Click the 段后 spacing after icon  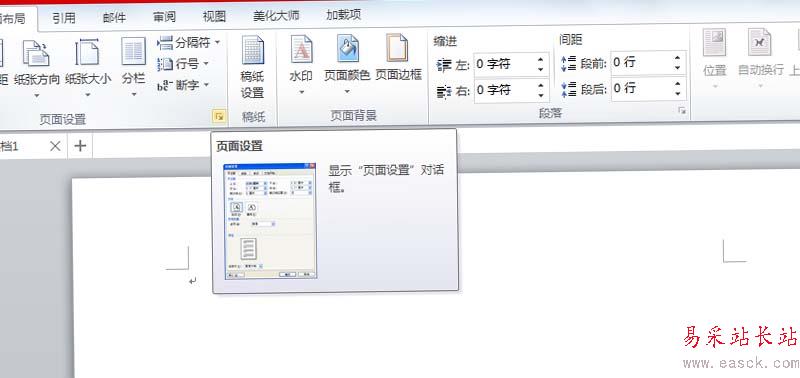(568, 89)
